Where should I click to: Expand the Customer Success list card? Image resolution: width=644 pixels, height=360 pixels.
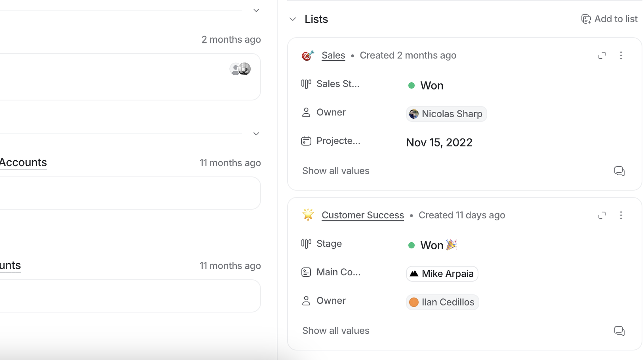click(602, 215)
